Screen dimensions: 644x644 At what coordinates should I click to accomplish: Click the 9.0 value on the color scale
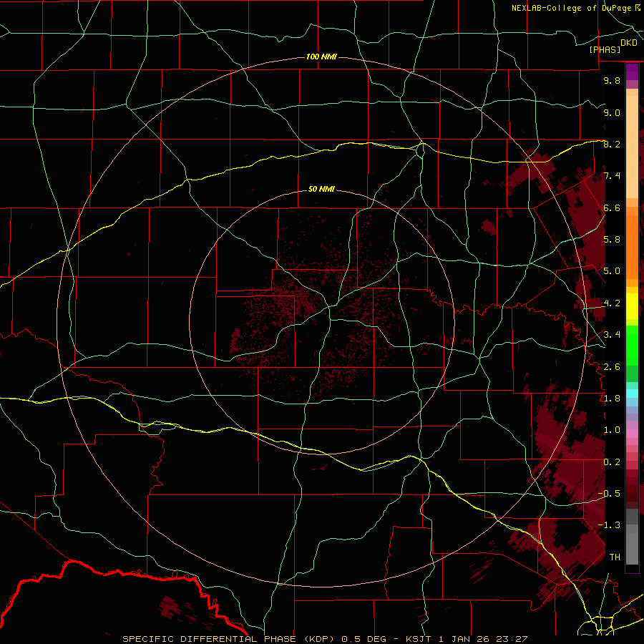coord(612,112)
